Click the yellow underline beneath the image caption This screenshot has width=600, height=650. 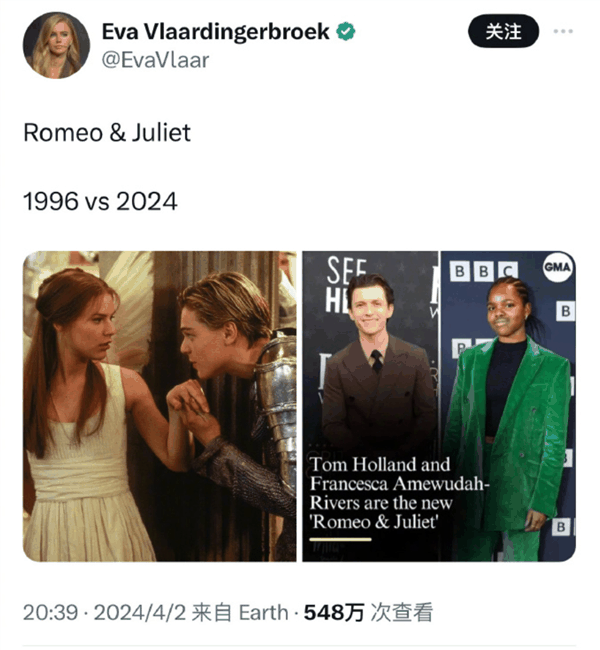click(x=340, y=539)
